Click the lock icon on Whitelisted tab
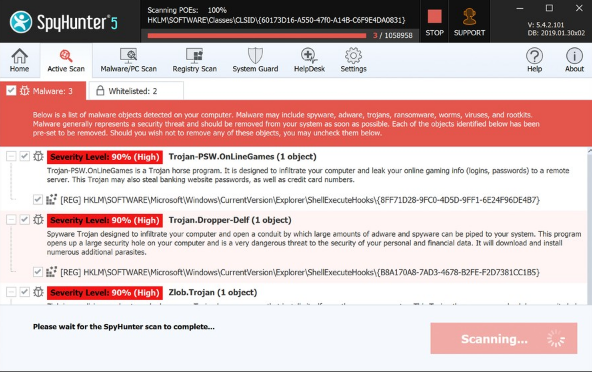Screen dimensions: 592x372 click(100, 91)
